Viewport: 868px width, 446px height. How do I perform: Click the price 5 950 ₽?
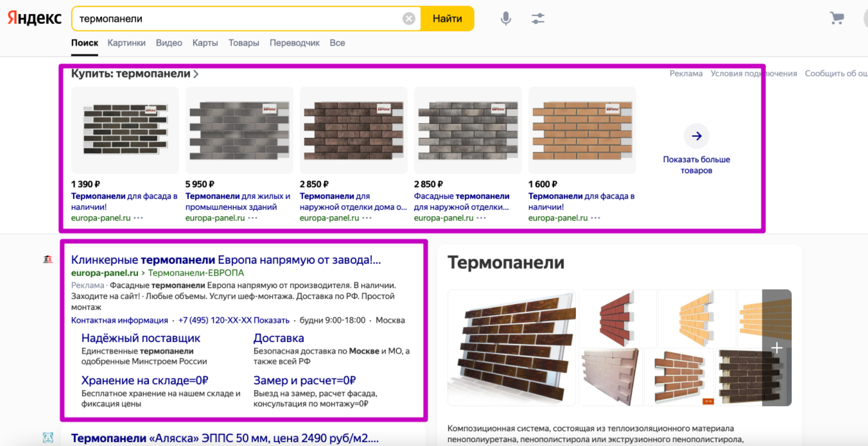coord(200,184)
